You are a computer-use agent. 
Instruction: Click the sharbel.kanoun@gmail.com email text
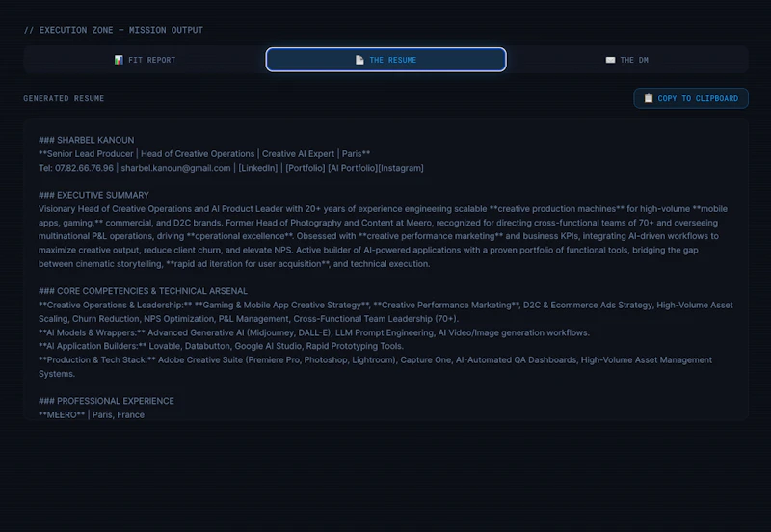175,168
